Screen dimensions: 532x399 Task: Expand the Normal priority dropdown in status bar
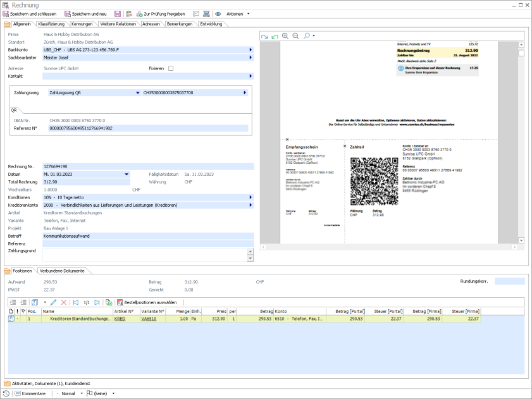click(x=81, y=393)
